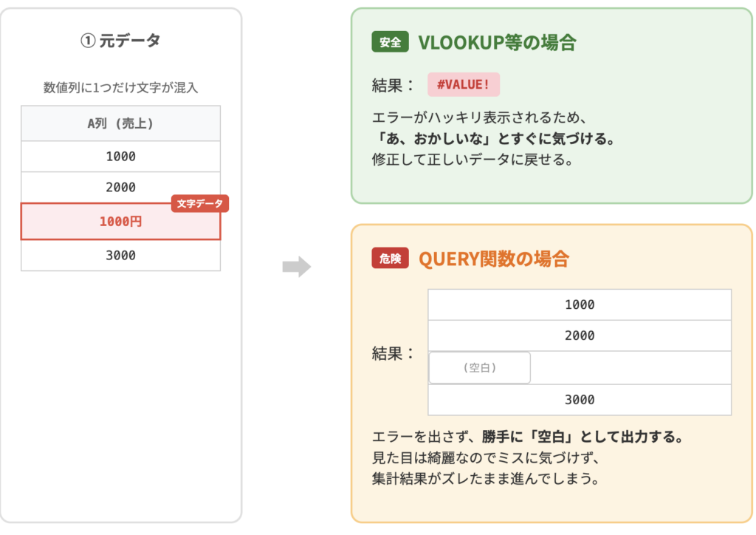
Task: Click the 数値列に1つだけ文字が混入 caption
Action: [x=120, y=88]
